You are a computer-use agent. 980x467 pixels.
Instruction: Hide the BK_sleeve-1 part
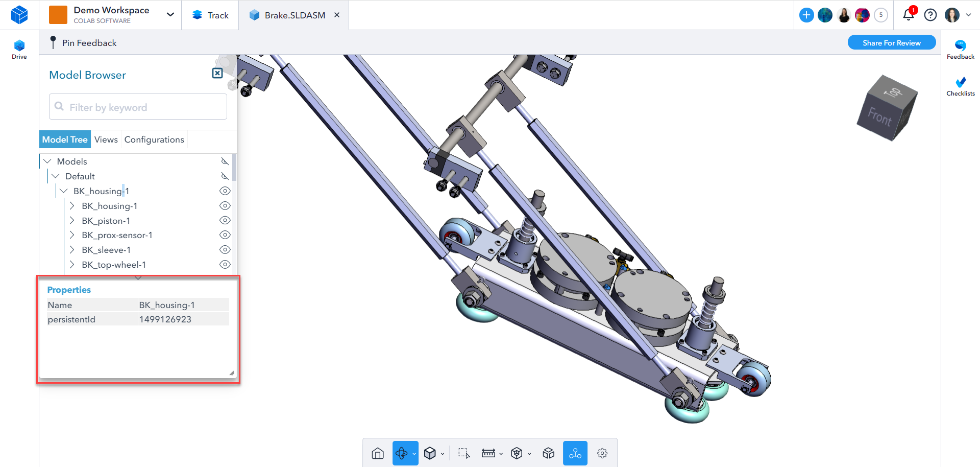pyautogui.click(x=225, y=250)
